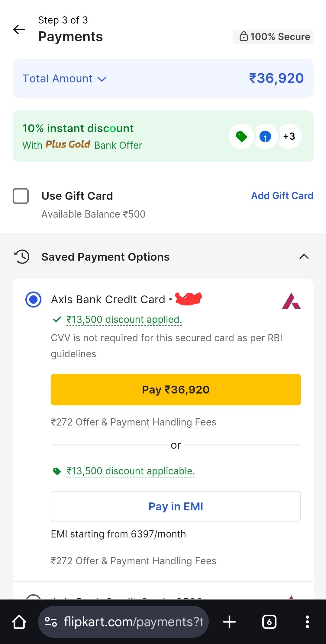Open the ₹13,500 discount applied details
This screenshot has height=644, width=326.
click(x=124, y=320)
